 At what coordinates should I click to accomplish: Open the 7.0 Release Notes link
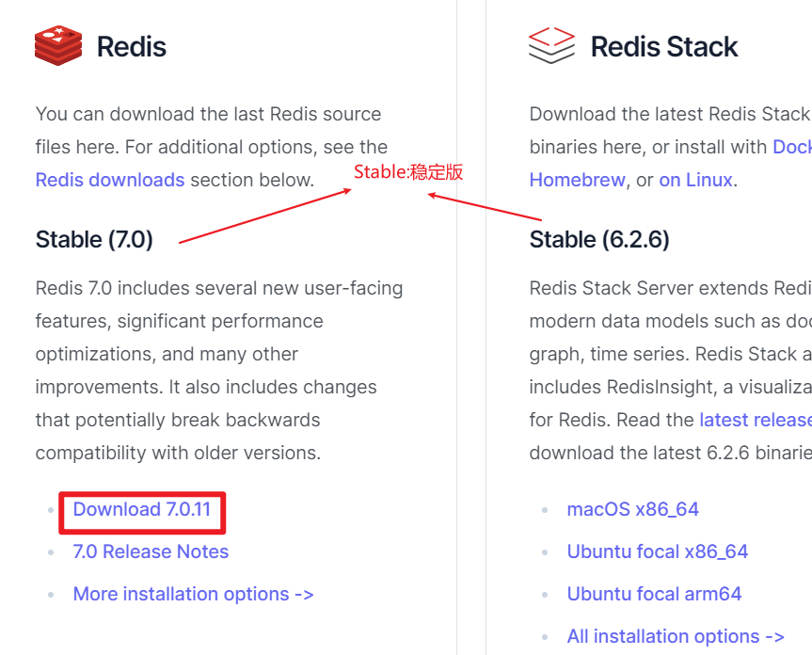pos(151,552)
